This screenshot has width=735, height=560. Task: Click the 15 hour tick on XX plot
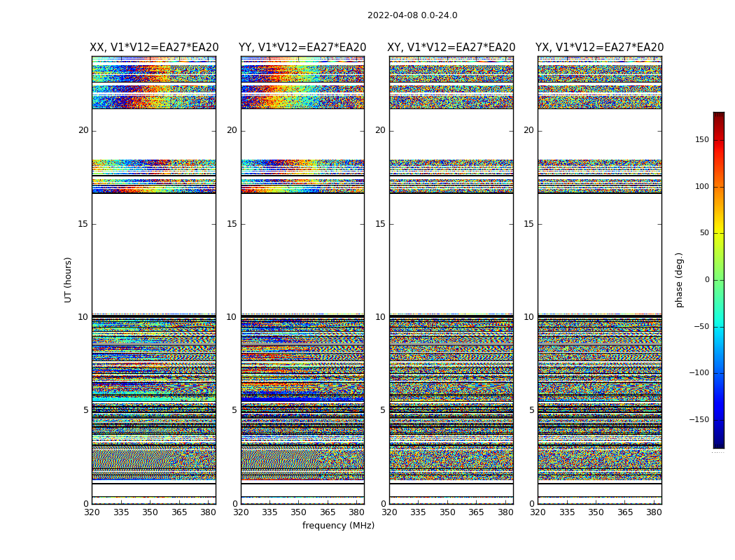coord(83,224)
